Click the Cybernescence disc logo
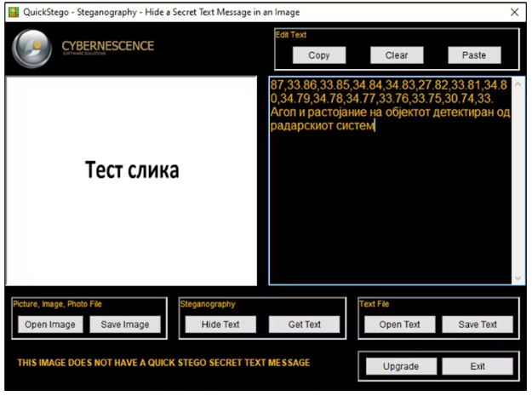Image resolution: width=532 pixels, height=396 pixels. tap(31, 49)
